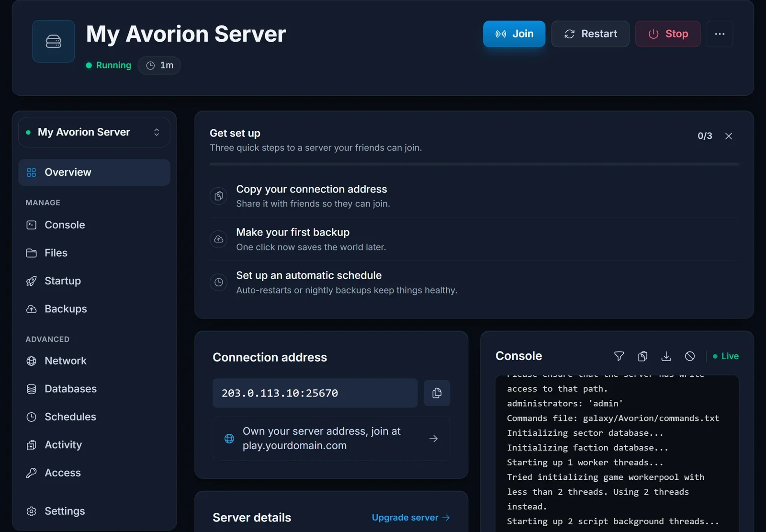Copy console output with the clipboard icon

[642, 356]
